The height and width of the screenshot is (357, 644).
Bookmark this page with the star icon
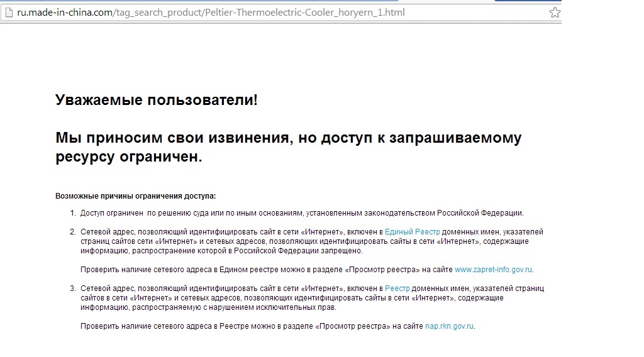point(554,13)
